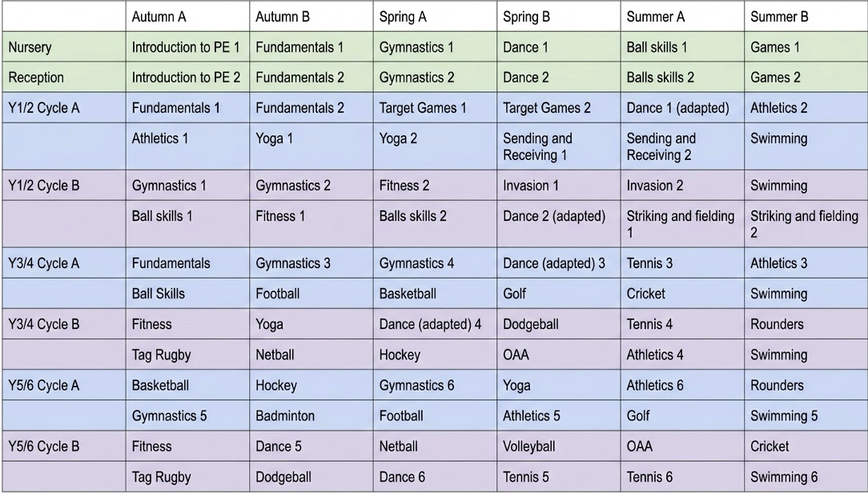
Task: Select the Summer B column header
Action: click(806, 16)
